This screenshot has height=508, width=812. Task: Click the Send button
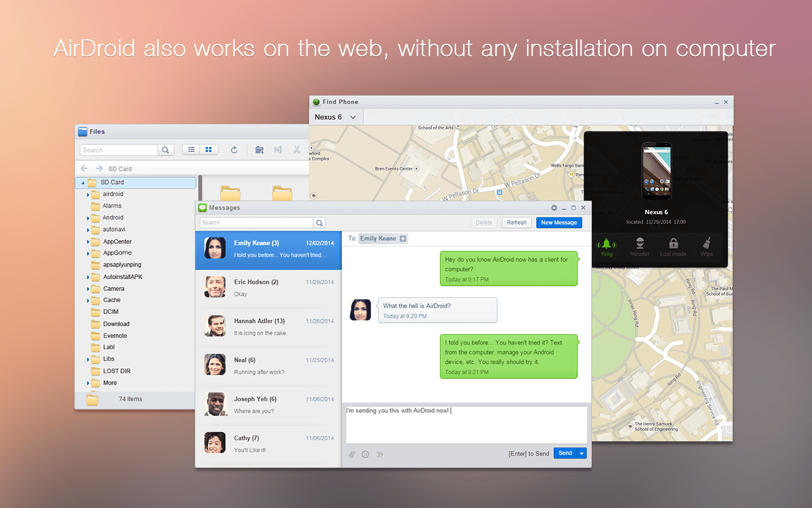click(x=565, y=453)
